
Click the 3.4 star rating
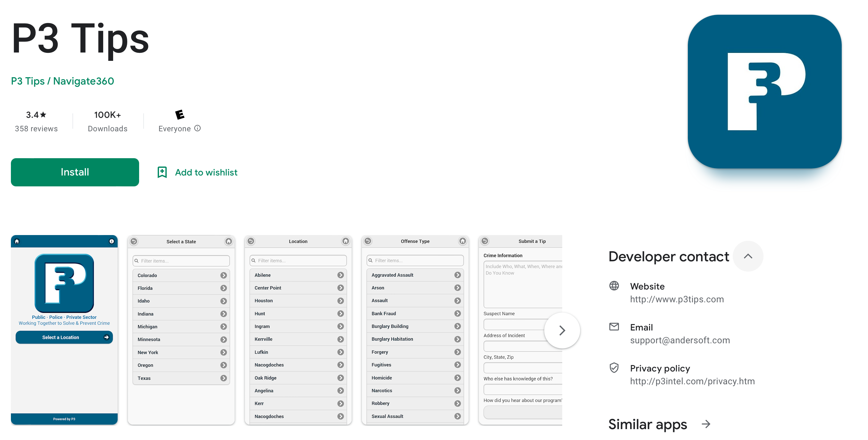coord(36,115)
